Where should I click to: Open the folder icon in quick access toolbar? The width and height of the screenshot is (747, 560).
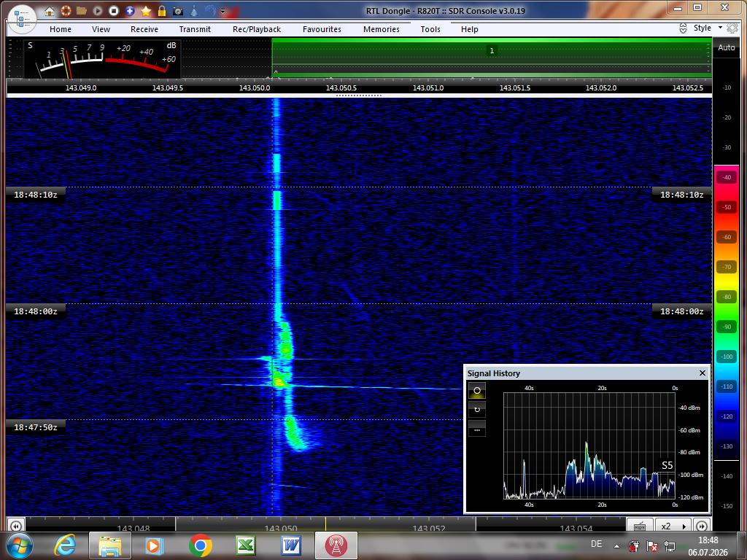tap(82, 10)
